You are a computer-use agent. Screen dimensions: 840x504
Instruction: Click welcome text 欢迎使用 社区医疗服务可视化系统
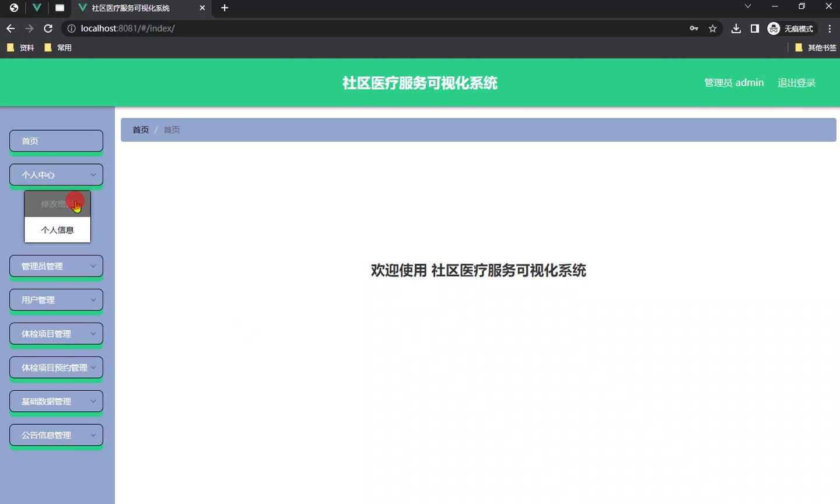tap(478, 271)
